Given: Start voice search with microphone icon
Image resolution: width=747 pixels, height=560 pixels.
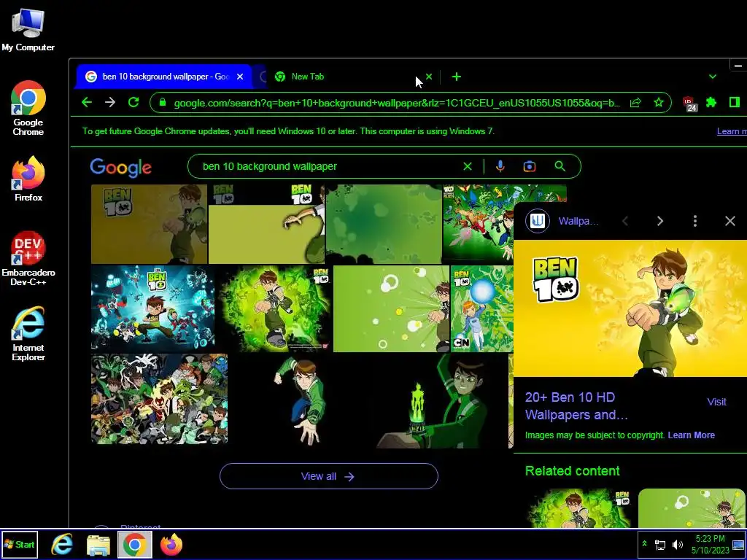Looking at the screenshot, I should [x=500, y=166].
